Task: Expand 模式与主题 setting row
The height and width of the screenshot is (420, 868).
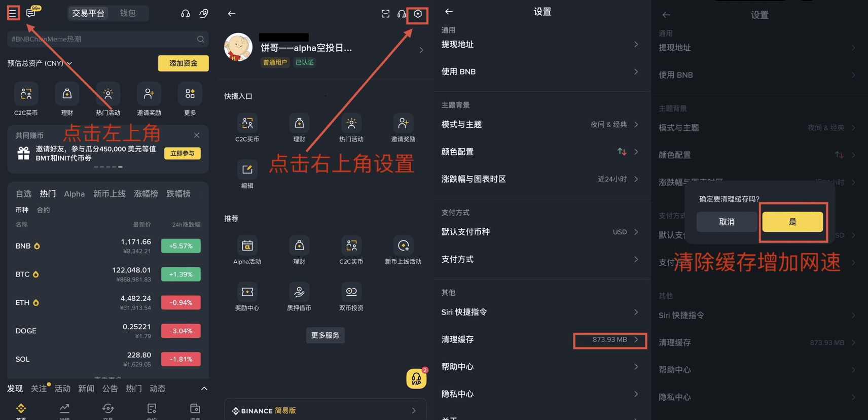Action: coord(542,124)
